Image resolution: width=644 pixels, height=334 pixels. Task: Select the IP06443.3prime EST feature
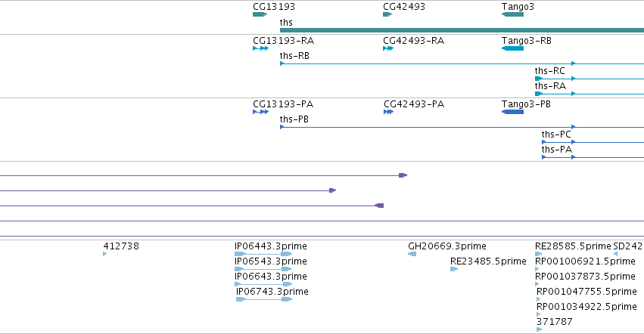click(x=263, y=254)
